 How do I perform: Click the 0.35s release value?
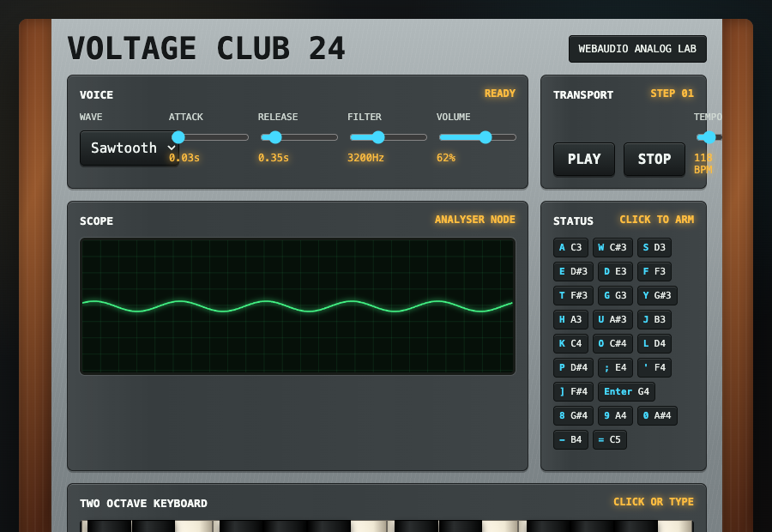click(274, 158)
